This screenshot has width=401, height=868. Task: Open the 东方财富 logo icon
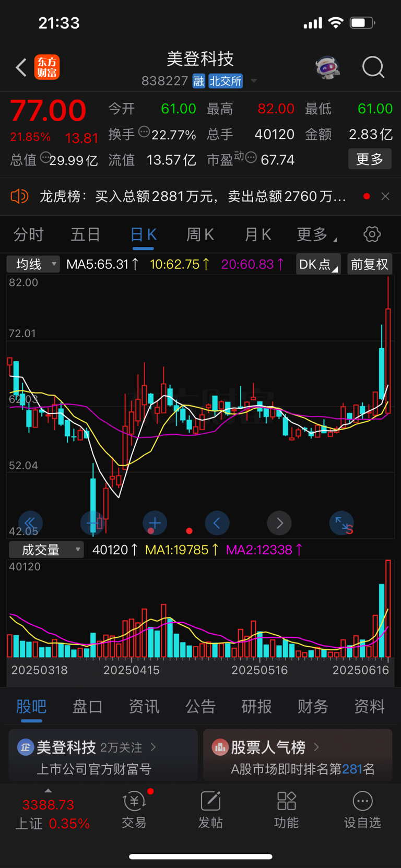(x=47, y=67)
